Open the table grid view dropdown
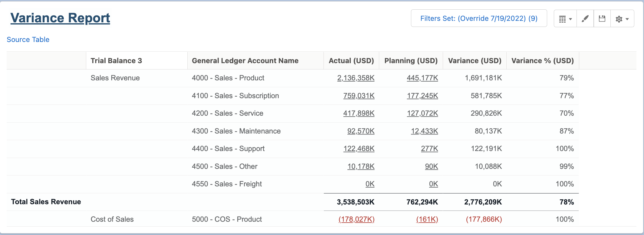The height and width of the screenshot is (235, 644). (x=565, y=19)
